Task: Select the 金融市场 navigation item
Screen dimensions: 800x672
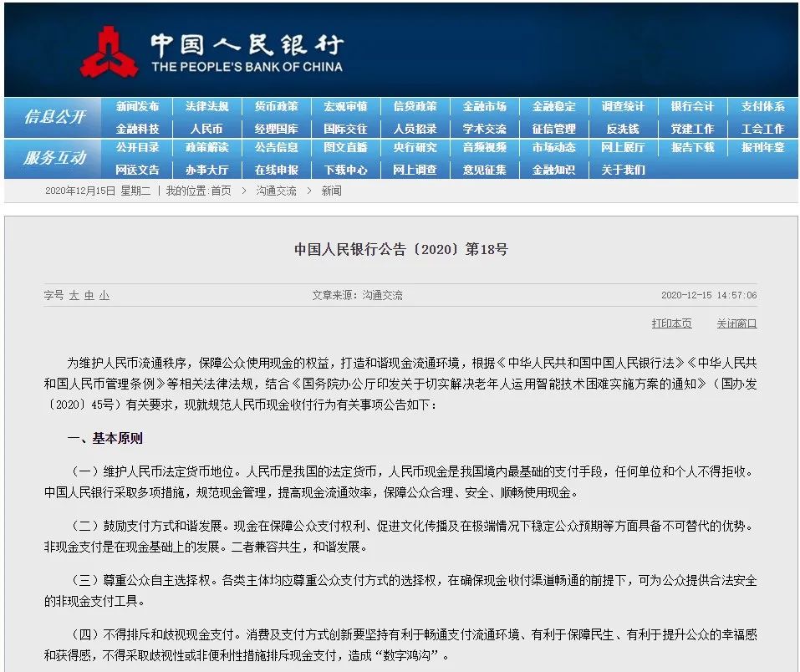Action: pyautogui.click(x=484, y=107)
